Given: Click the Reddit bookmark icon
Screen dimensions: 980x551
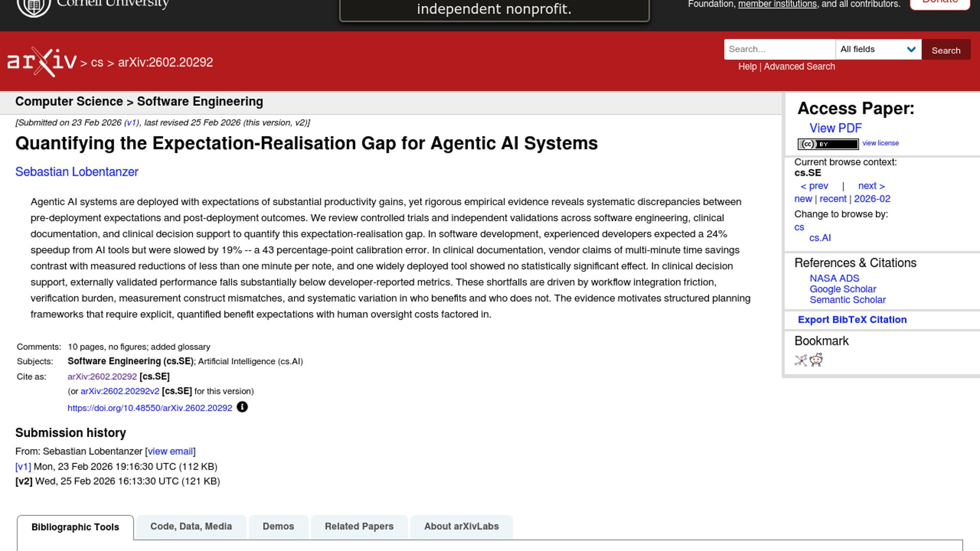Looking at the screenshot, I should tap(817, 360).
